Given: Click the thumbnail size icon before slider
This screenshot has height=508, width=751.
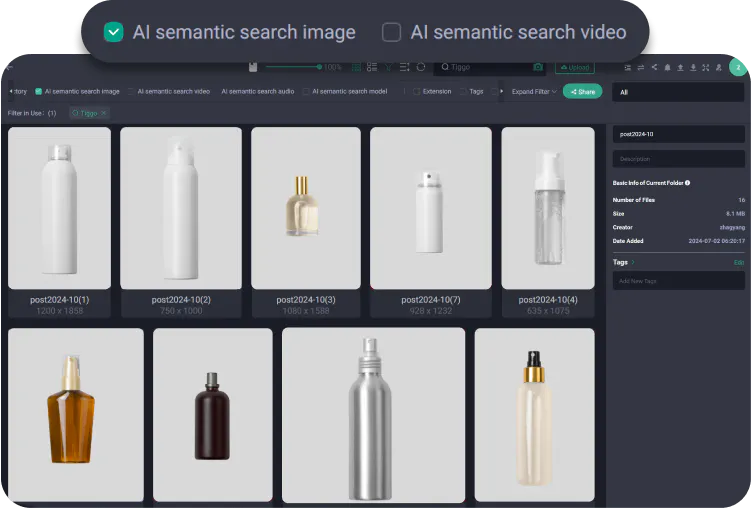Looking at the screenshot, I should [253, 67].
